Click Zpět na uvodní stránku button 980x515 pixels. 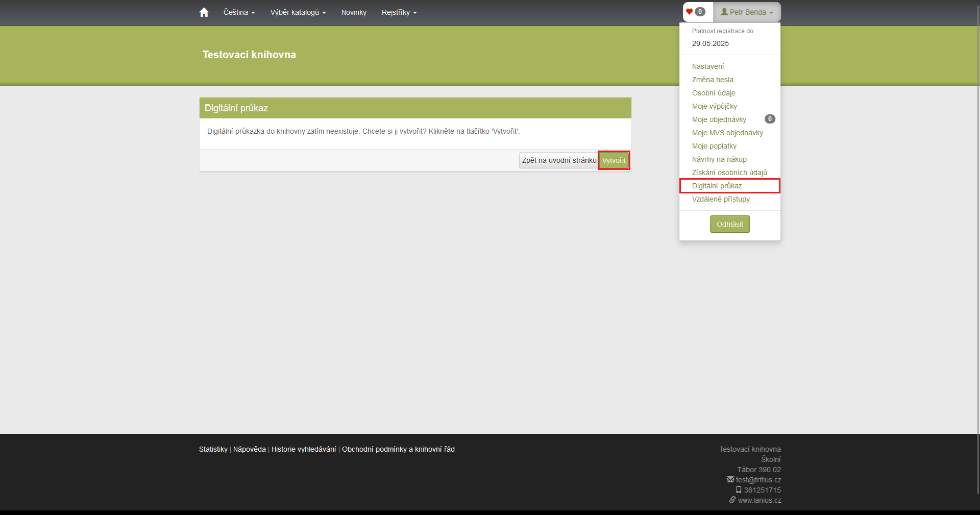(x=558, y=160)
